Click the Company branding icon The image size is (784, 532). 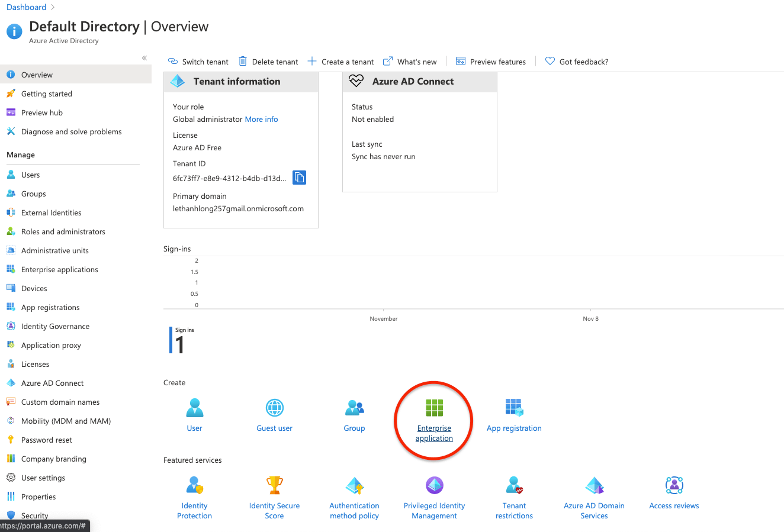[x=11, y=459]
